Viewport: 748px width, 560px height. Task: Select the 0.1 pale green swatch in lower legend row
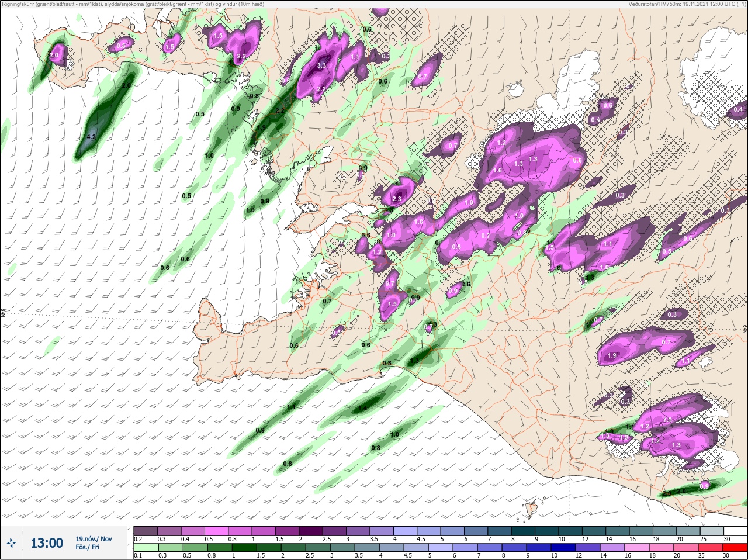tap(146, 547)
